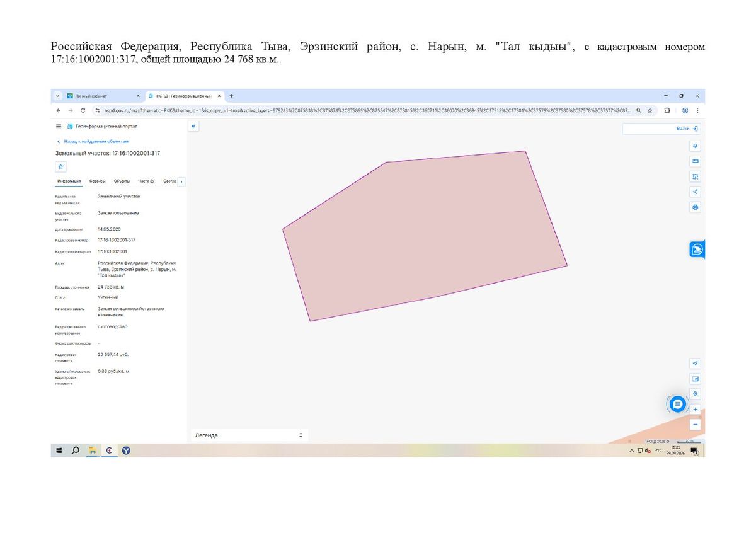The image size is (756, 535).
Task: Activate the measurement ruler tool
Action: point(695,161)
